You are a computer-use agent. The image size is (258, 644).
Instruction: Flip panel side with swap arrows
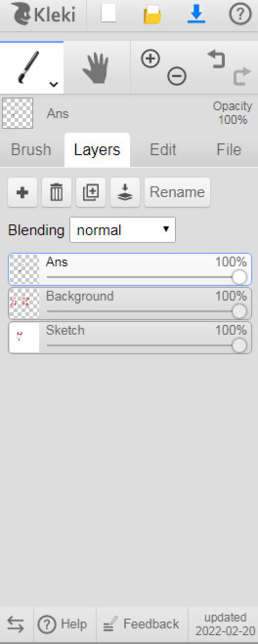16,624
